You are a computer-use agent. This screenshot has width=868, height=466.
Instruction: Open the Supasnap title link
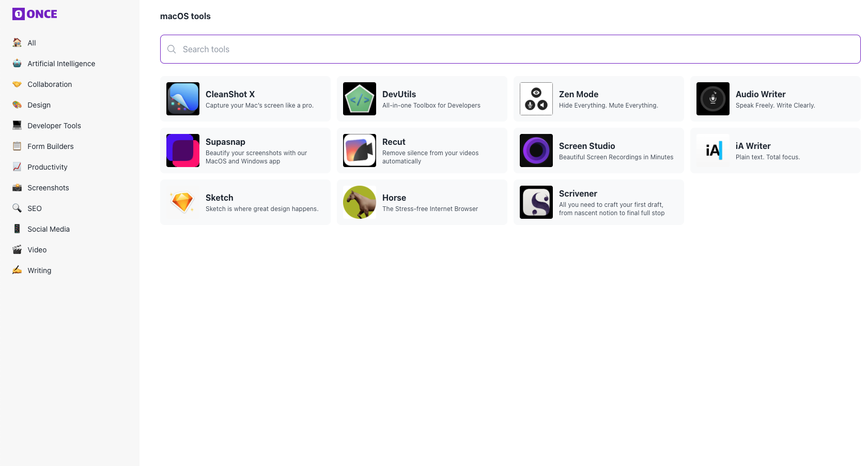(x=225, y=142)
